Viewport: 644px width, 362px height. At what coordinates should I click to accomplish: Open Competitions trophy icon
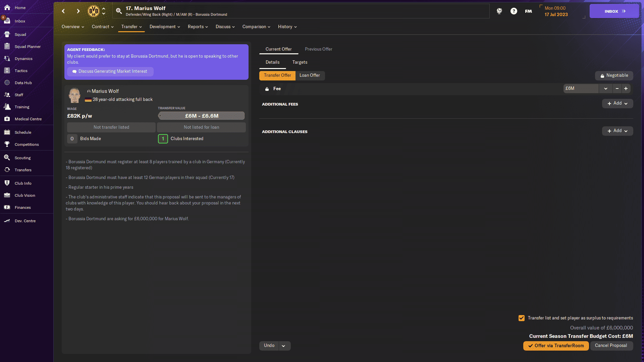tap(7, 144)
